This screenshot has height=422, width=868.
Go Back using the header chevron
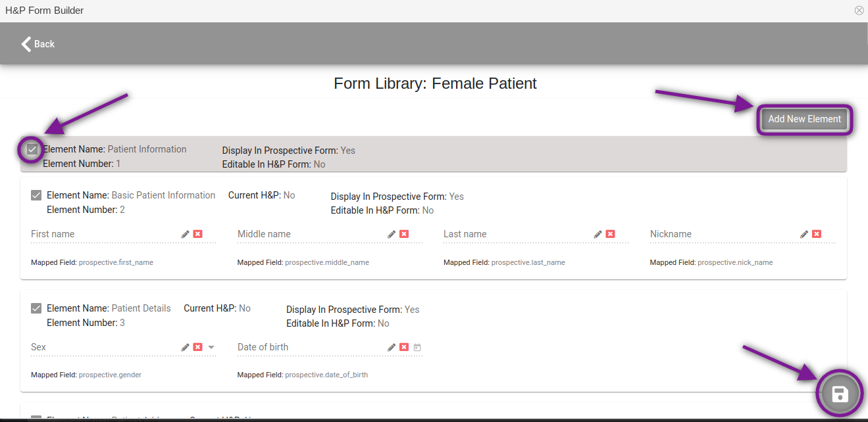[38, 44]
